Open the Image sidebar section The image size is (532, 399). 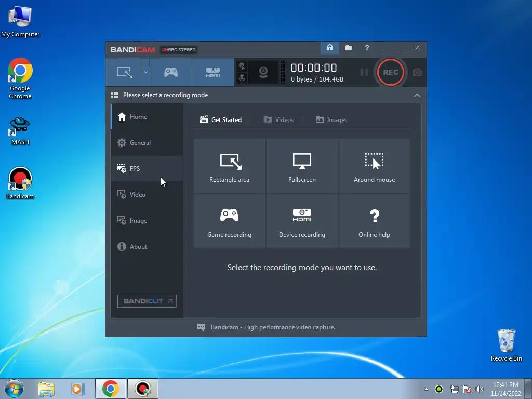pos(147,221)
